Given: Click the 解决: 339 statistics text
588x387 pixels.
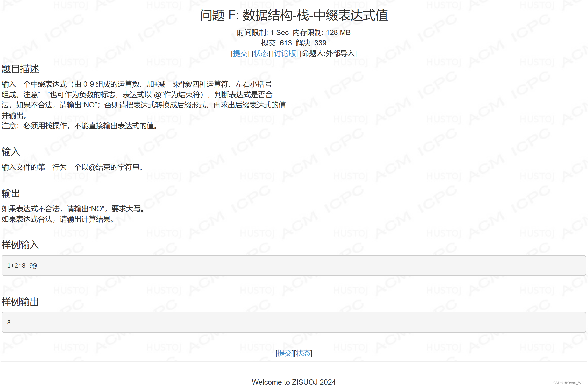Looking at the screenshot, I should point(311,43).
